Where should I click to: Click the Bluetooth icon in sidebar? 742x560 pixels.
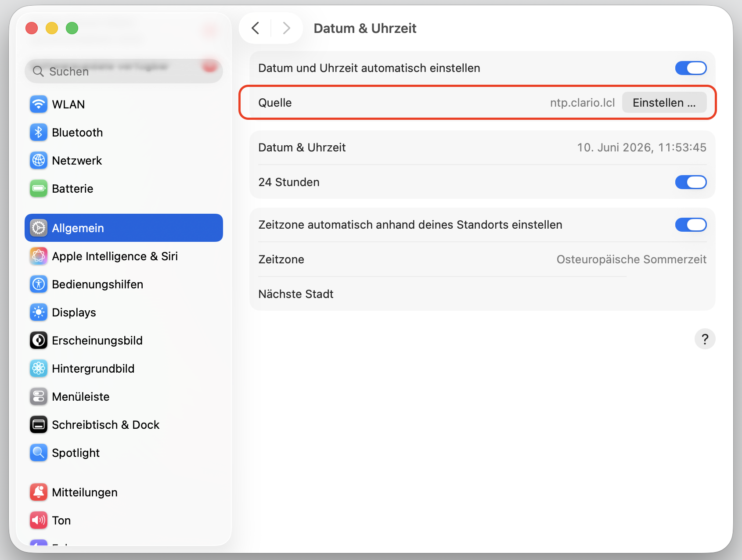(x=39, y=133)
